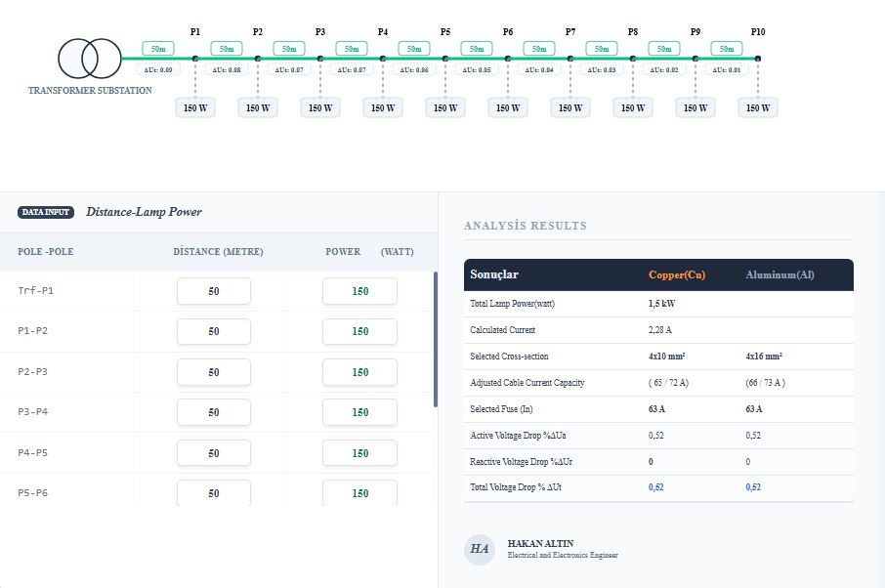The width and height of the screenshot is (885, 588).
Task: Click the HA author avatar
Action: pos(480,549)
